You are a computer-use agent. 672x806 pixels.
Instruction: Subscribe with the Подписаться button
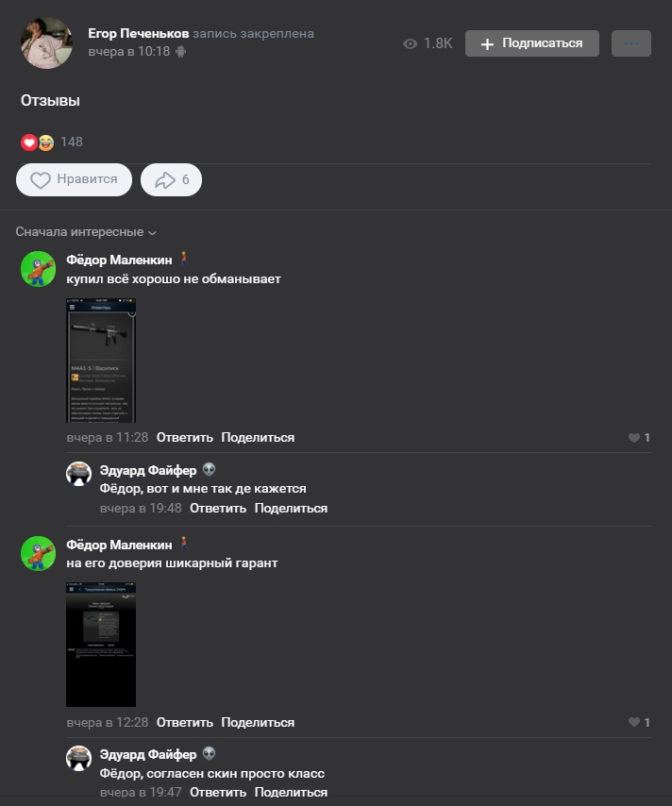[x=532, y=43]
